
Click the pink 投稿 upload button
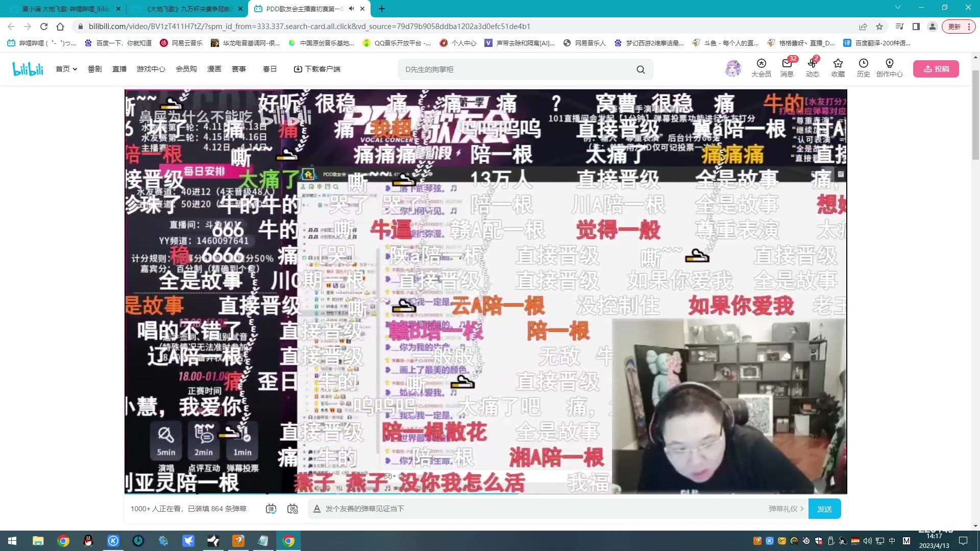936,69
